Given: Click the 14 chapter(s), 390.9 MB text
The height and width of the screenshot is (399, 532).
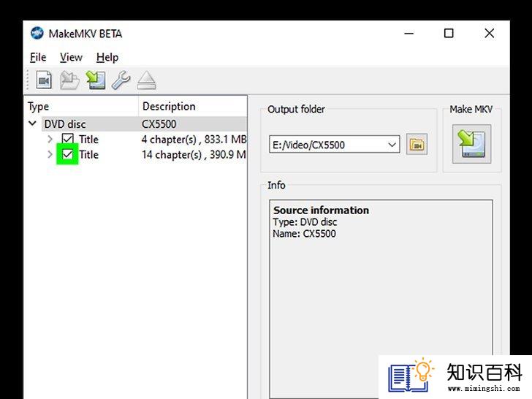Looking at the screenshot, I should 194,155.
